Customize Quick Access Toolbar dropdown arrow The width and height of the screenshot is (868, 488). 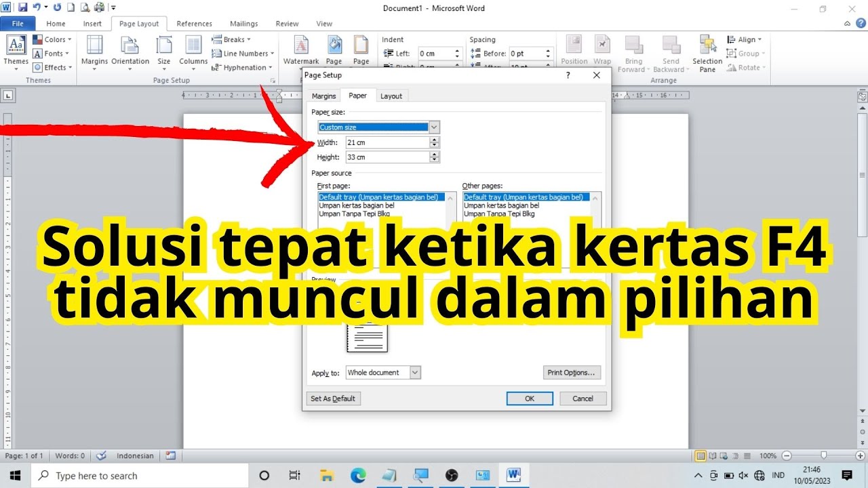click(x=114, y=8)
